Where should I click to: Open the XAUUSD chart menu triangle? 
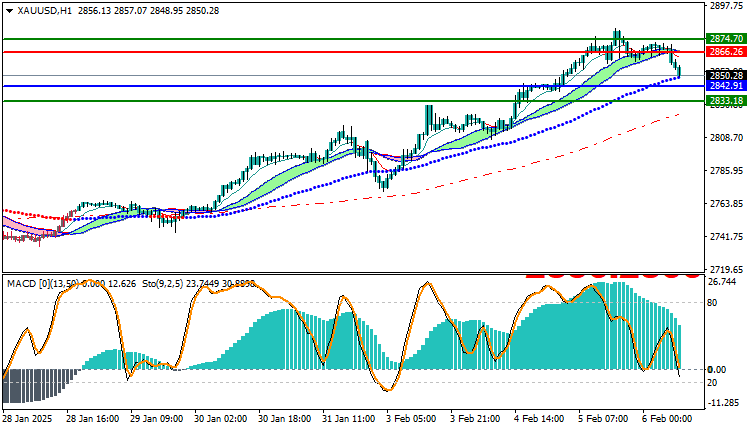pos(9,11)
